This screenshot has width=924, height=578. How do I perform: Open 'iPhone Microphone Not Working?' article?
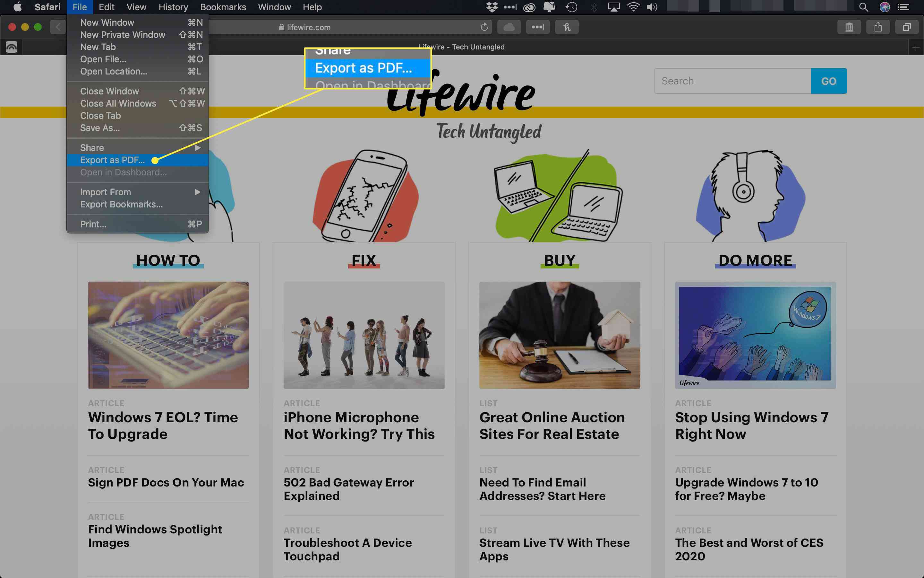pyautogui.click(x=359, y=425)
